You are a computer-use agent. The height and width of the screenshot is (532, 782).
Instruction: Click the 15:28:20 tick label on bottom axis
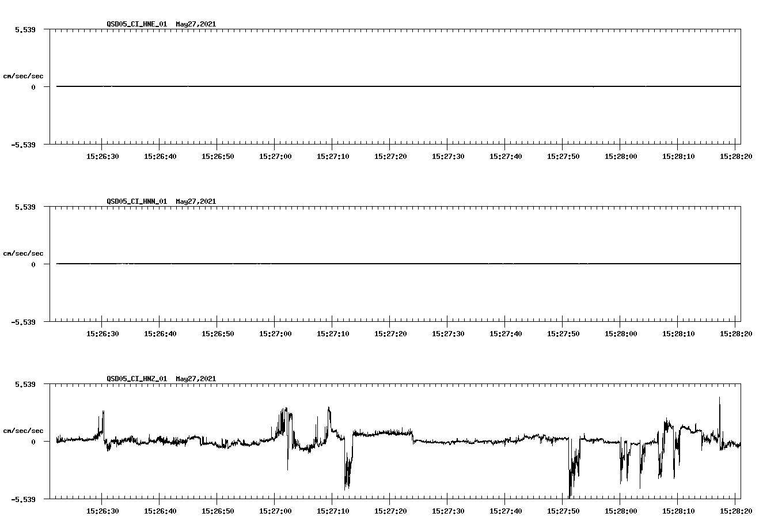click(736, 510)
